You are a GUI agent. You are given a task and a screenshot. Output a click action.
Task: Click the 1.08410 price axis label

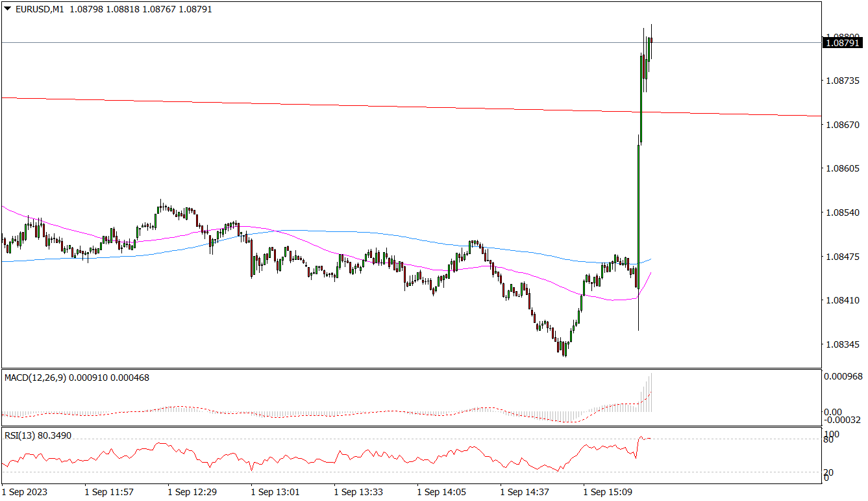pyautogui.click(x=843, y=300)
